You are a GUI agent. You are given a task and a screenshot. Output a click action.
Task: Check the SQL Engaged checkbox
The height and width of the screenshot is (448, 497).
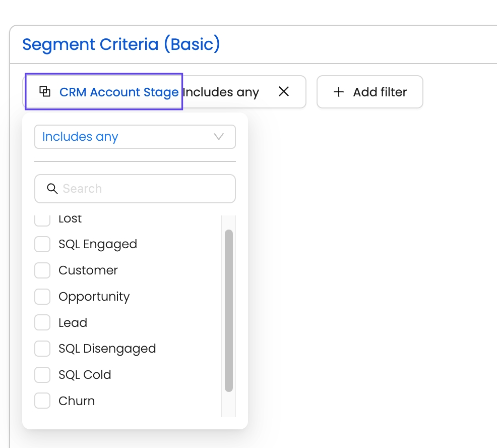click(x=42, y=244)
